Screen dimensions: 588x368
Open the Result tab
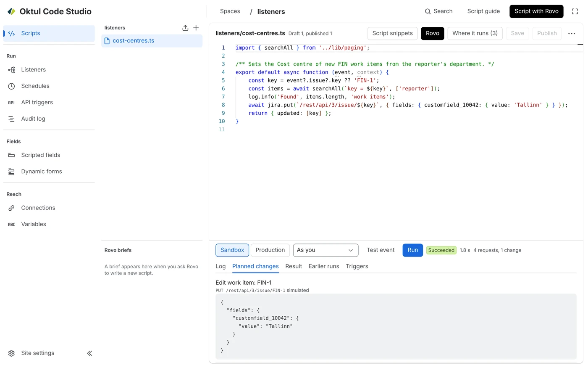pyautogui.click(x=294, y=267)
